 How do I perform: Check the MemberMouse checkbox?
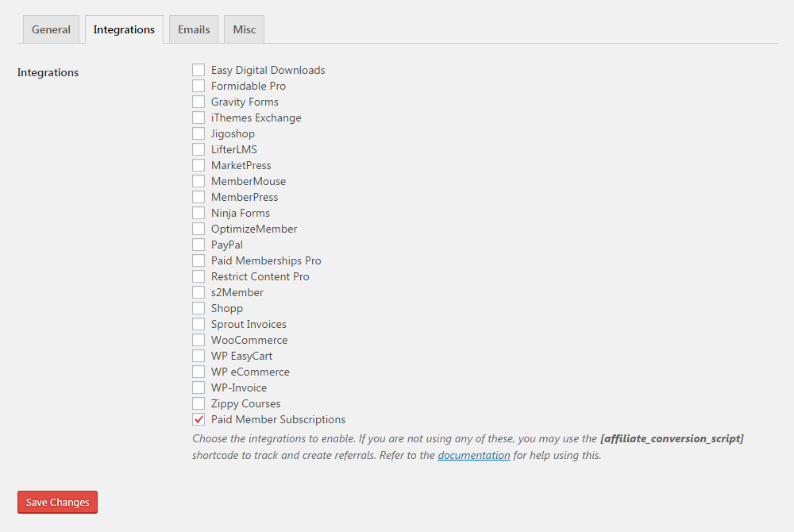[x=198, y=181]
